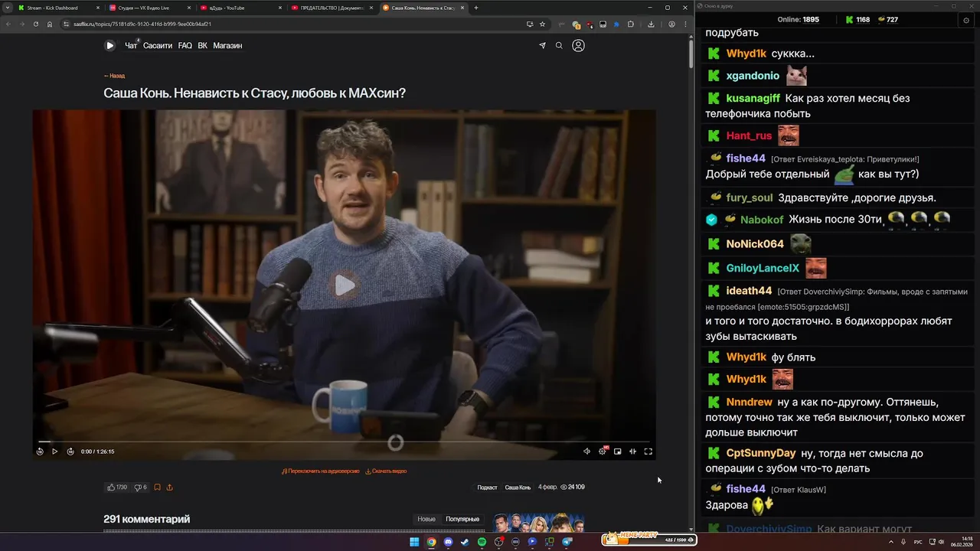Open Spotify from the taskbar
Screen dimensions: 980x551
click(x=482, y=542)
